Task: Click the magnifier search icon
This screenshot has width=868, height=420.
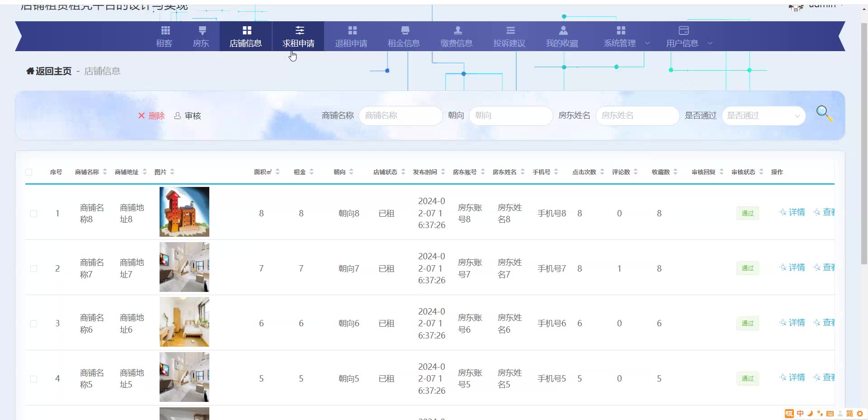Action: 824,113
